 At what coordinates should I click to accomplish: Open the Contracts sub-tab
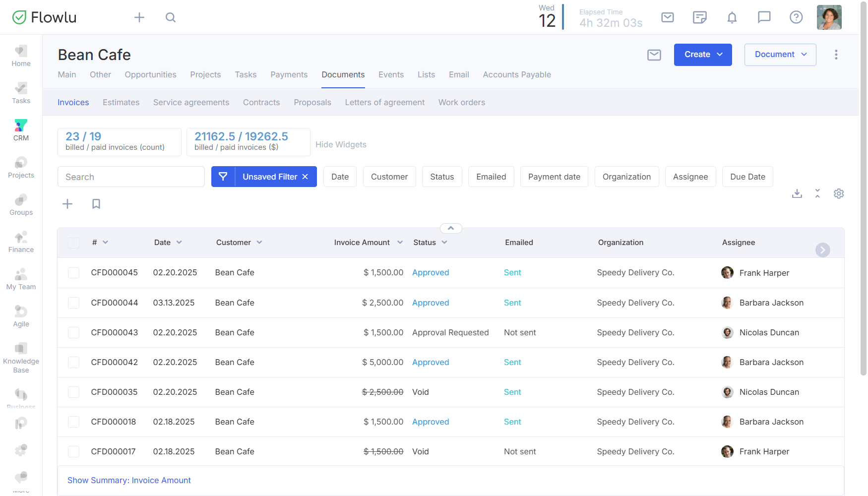pos(261,102)
